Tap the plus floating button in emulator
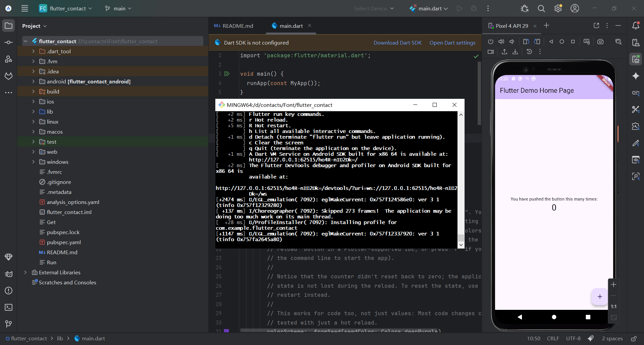Viewport: 644px width, 345px height. pos(599,296)
